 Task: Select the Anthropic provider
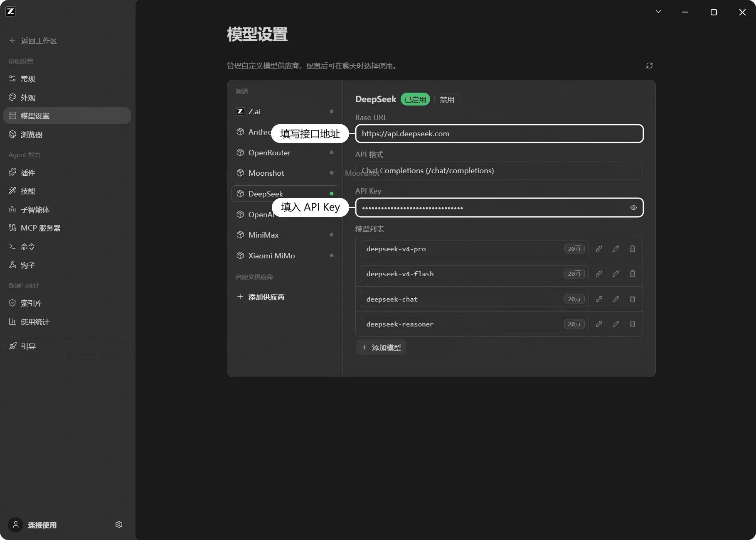point(285,132)
